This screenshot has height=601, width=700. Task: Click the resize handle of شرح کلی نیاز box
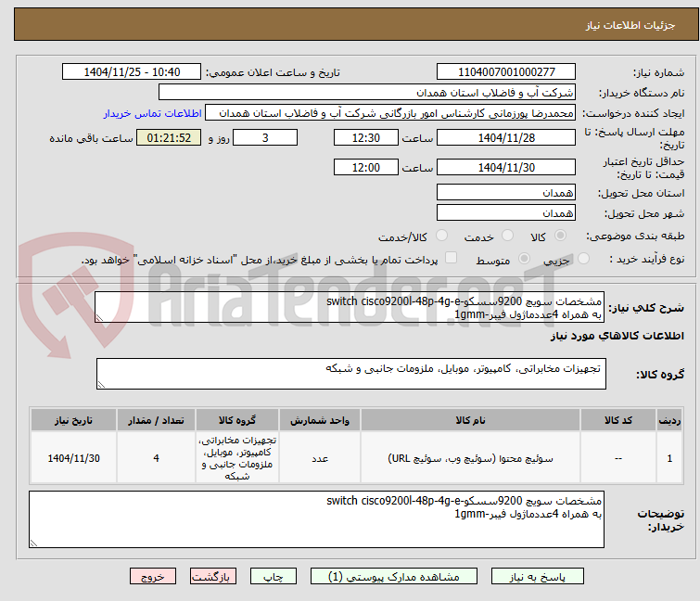[x=99, y=318]
